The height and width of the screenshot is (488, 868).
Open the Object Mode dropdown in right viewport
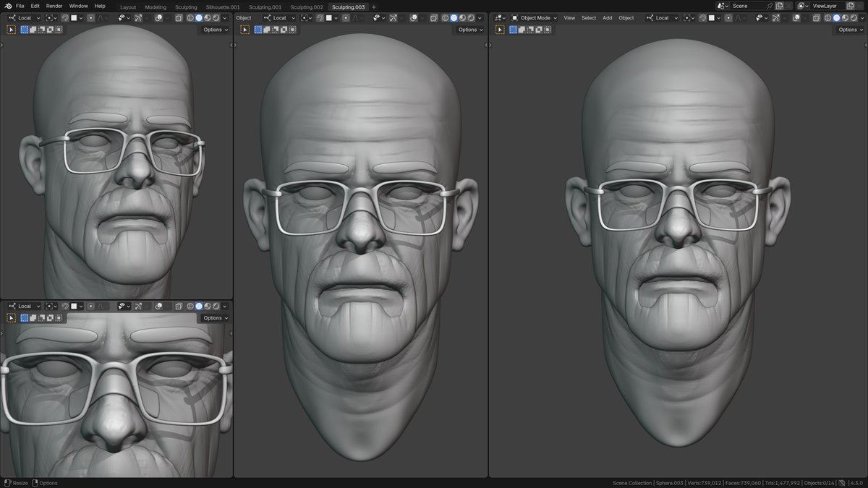(x=535, y=18)
